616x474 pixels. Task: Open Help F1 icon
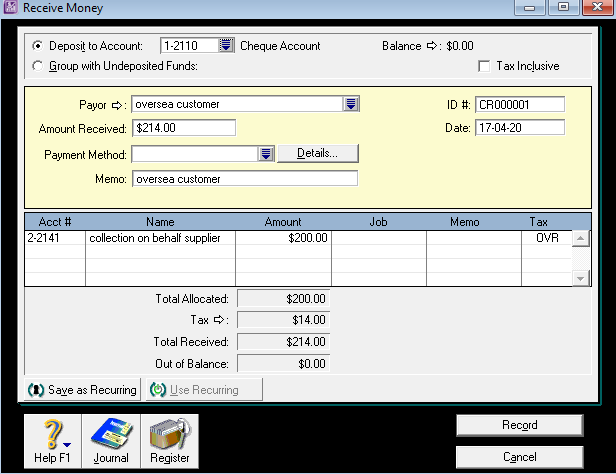(53, 441)
